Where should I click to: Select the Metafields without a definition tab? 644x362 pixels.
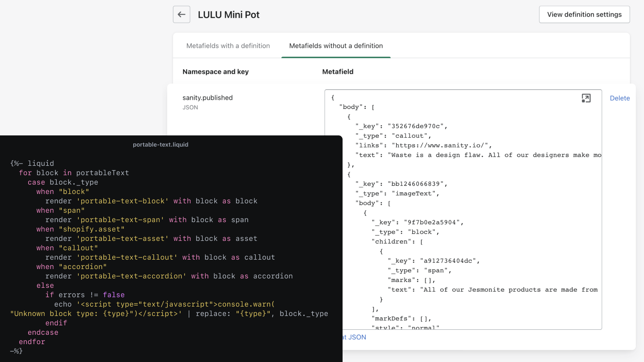(x=336, y=46)
